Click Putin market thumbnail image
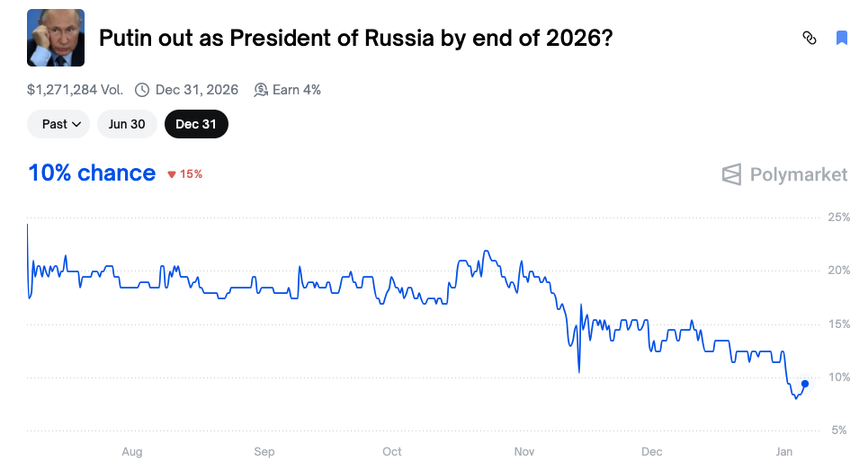The width and height of the screenshot is (868, 461). point(56,38)
